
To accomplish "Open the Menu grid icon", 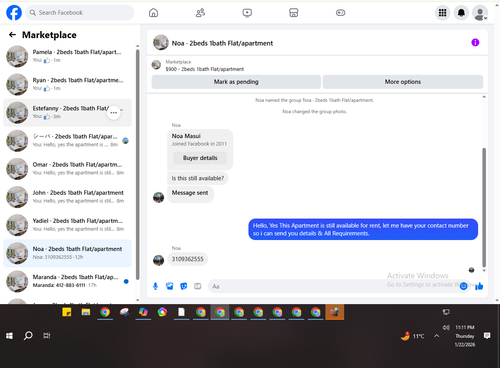I will coord(442,13).
